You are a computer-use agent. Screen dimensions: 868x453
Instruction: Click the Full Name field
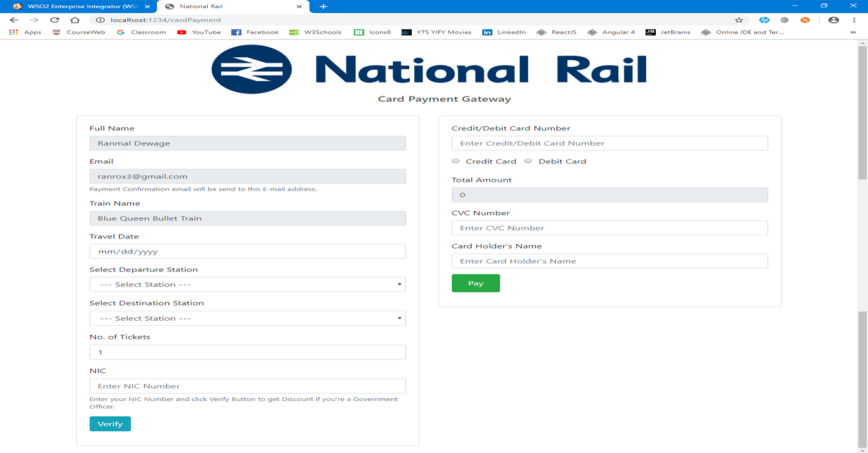(248, 144)
